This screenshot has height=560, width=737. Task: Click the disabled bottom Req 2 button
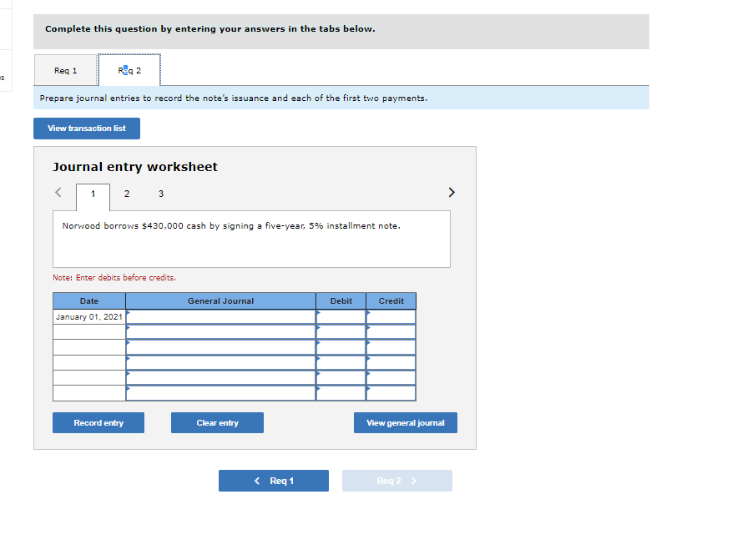tap(397, 481)
